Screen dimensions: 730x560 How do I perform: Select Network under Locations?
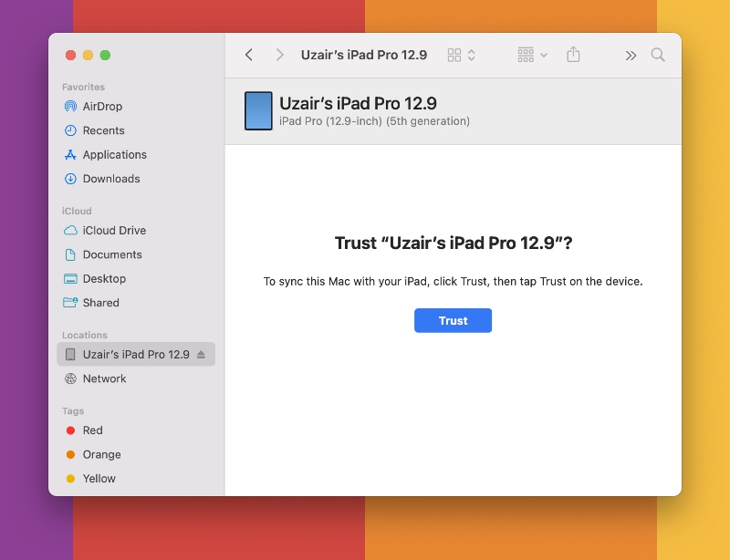point(104,379)
